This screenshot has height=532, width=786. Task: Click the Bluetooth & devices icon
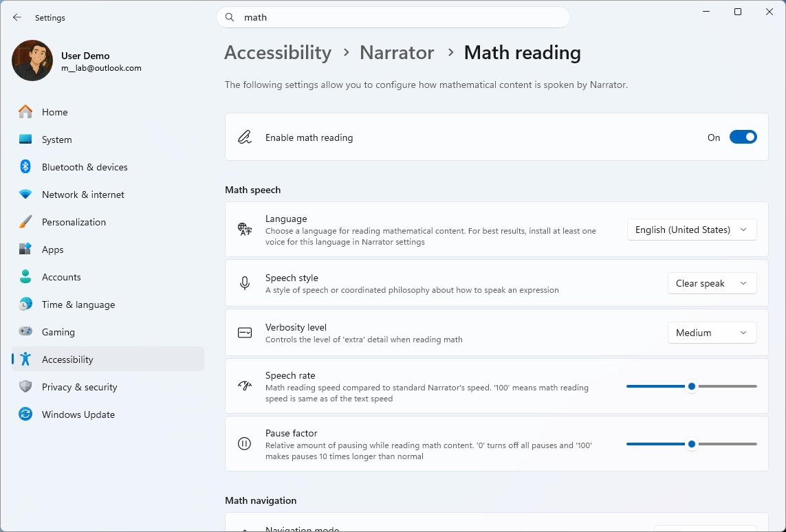point(25,167)
